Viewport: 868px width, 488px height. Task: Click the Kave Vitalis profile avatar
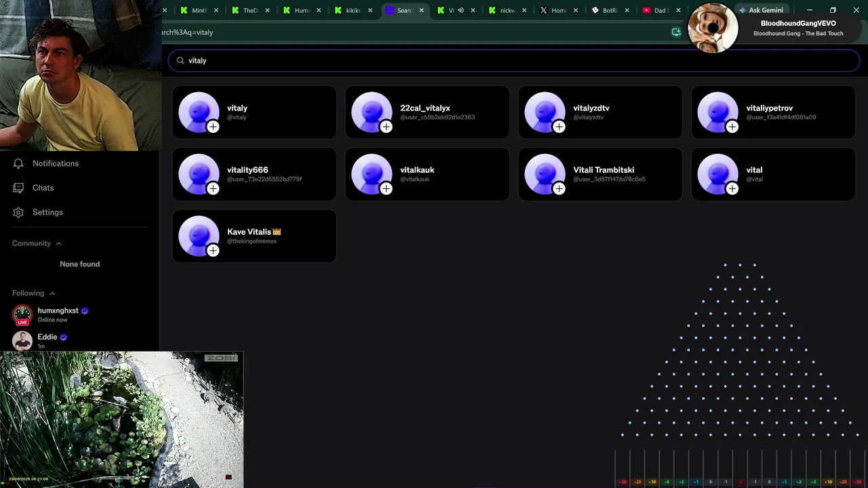[199, 236]
